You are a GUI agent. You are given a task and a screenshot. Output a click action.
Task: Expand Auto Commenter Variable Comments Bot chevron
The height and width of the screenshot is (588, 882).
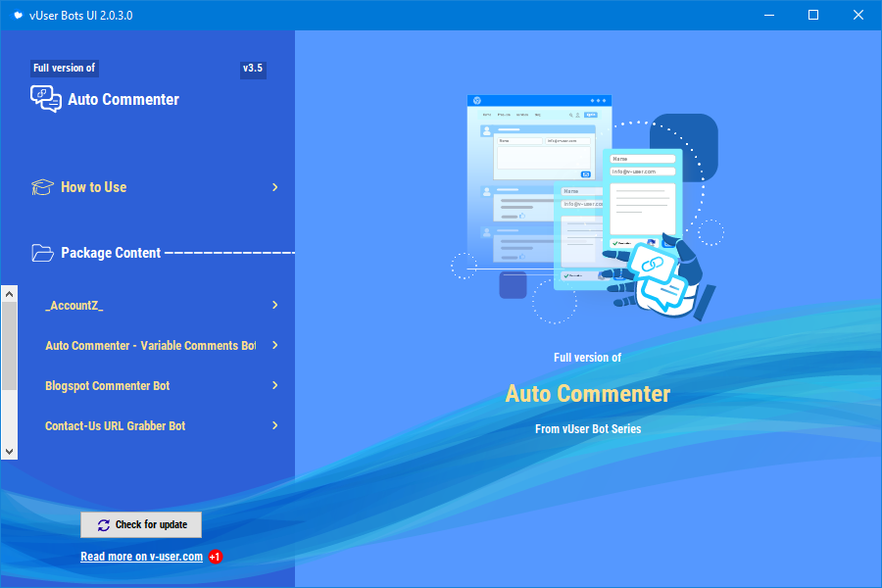click(x=275, y=346)
